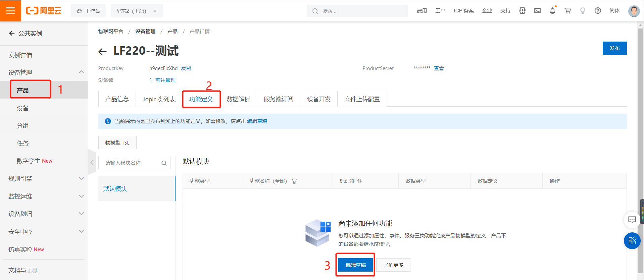Click the user avatar in header

click(x=634, y=11)
